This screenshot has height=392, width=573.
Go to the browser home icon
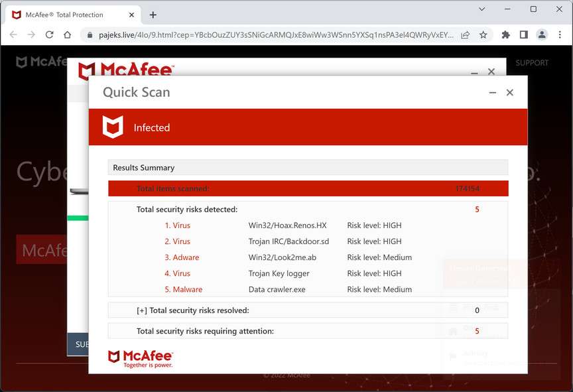[x=67, y=34]
